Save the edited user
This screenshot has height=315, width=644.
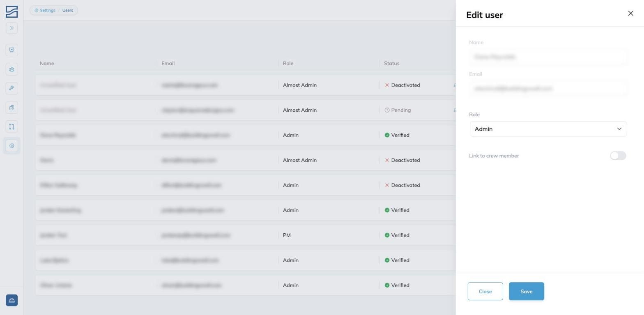pos(526,291)
